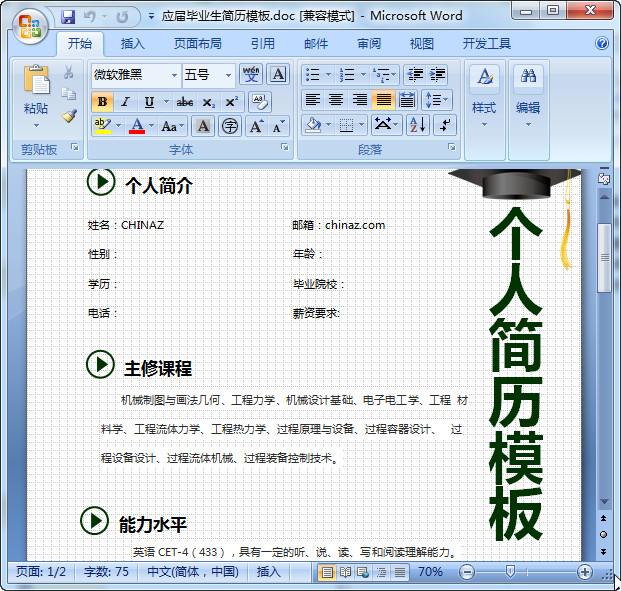
Task: Open the line spacing dropdown
Action: tap(437, 100)
